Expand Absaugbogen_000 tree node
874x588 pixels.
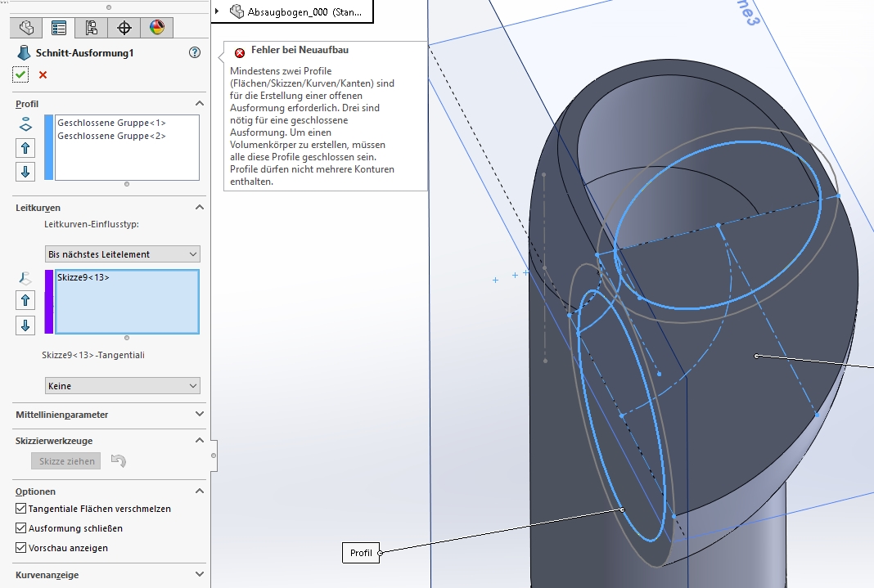[x=217, y=11]
